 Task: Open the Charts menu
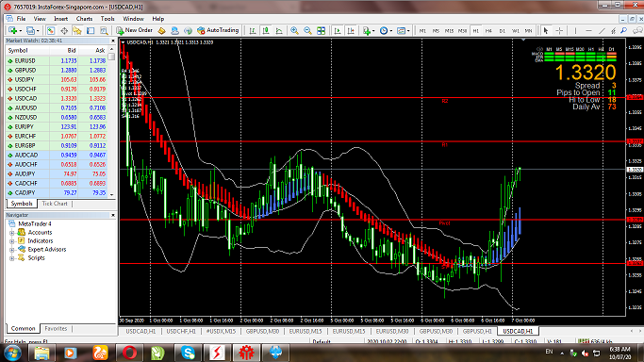[84, 19]
